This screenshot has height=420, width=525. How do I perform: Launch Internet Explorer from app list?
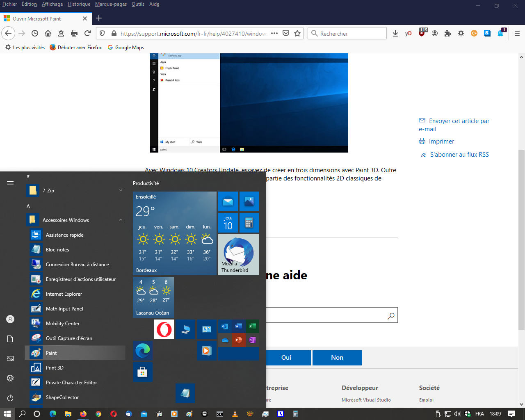pos(75,294)
